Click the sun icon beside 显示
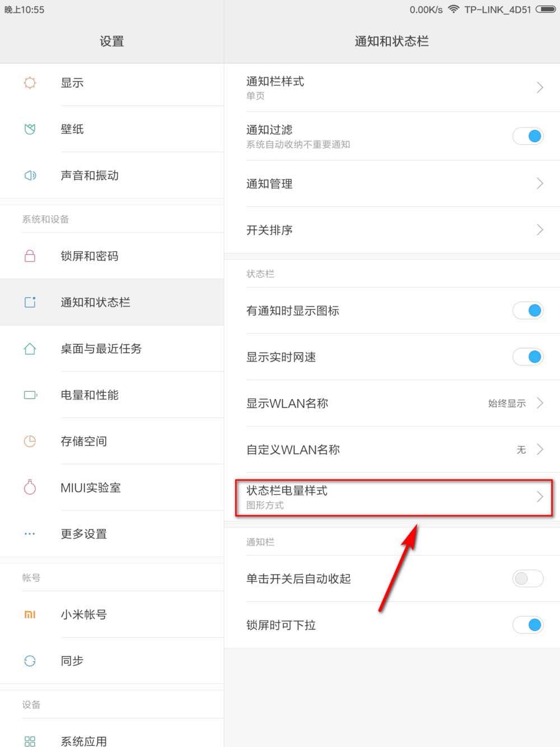 coord(30,83)
